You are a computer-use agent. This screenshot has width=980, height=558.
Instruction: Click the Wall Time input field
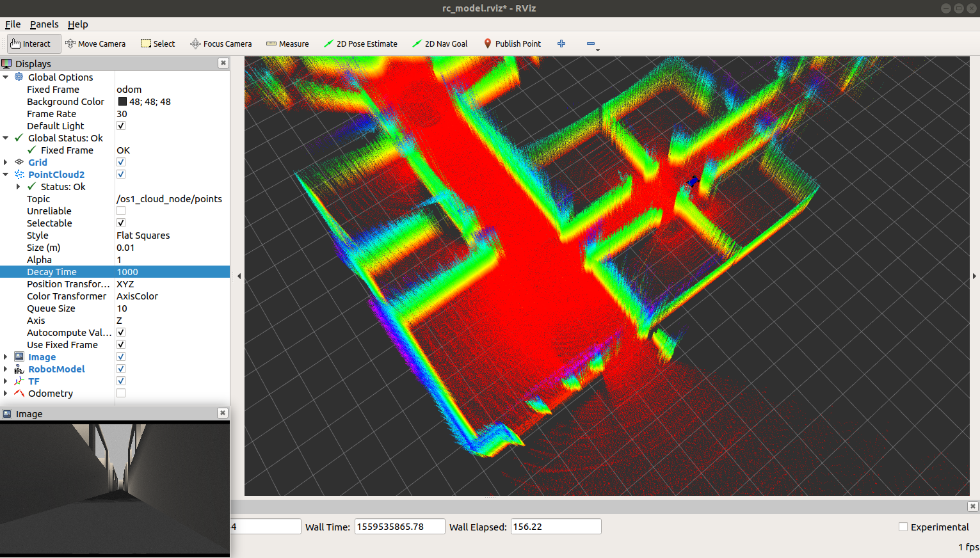pos(400,527)
